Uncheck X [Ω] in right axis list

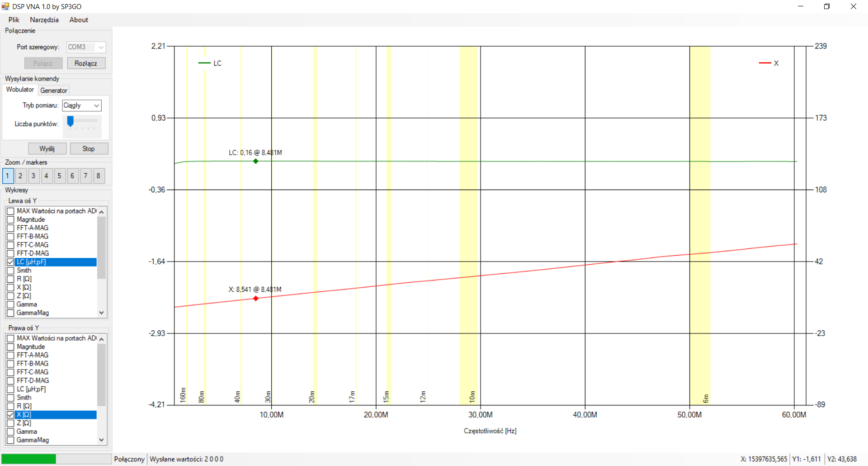click(11, 414)
